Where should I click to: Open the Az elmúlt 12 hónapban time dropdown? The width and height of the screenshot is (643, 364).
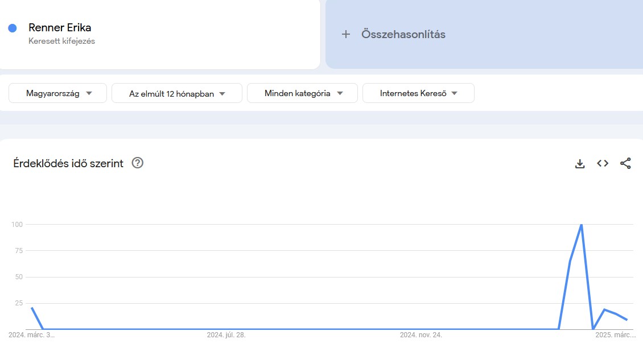177,93
